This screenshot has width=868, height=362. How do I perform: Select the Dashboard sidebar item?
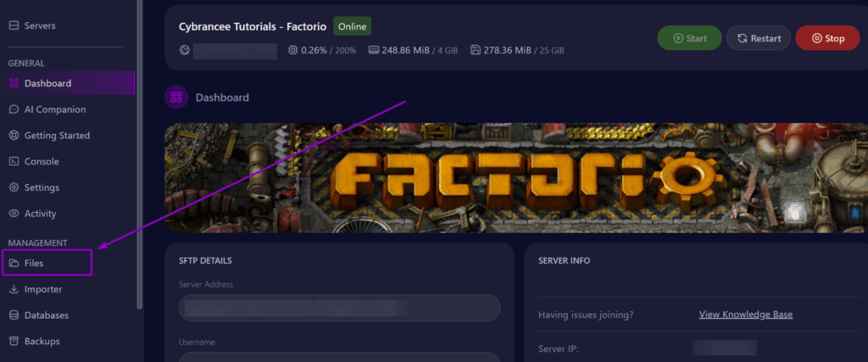(68, 83)
